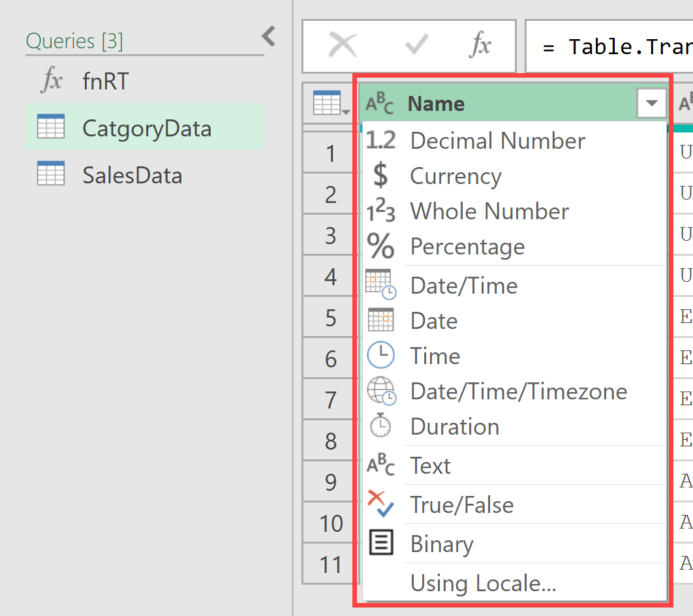Select row number 7

[331, 400]
